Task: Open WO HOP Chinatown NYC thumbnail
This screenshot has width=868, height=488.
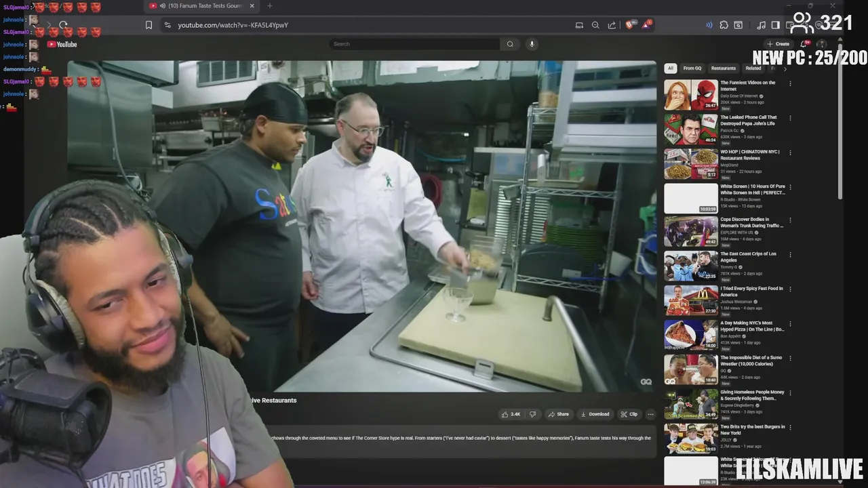Action: (690, 164)
